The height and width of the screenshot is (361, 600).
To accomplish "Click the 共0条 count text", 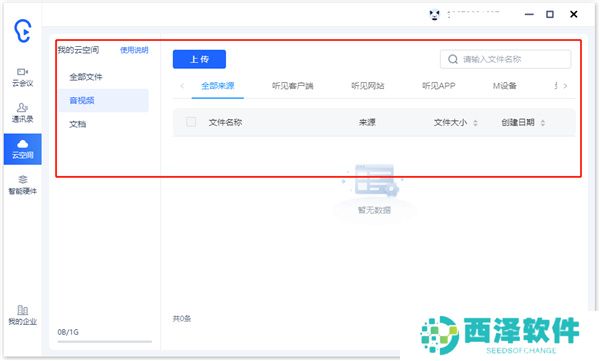I will coord(182,319).
